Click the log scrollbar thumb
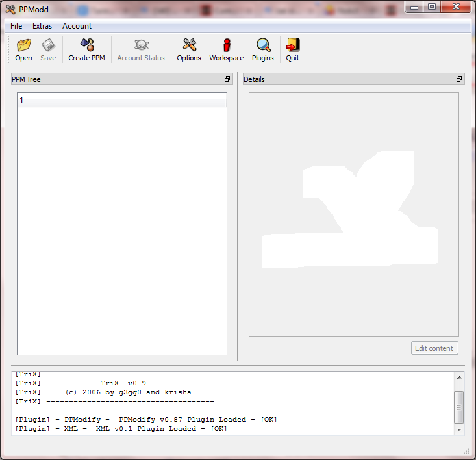The image size is (476, 460). click(459, 407)
